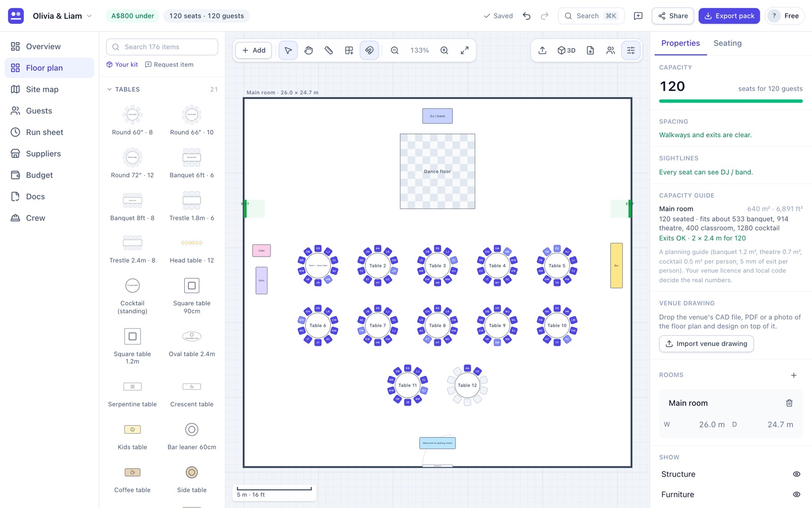Image resolution: width=812 pixels, height=508 pixels.
Task: Redo the last change
Action: tap(545, 16)
